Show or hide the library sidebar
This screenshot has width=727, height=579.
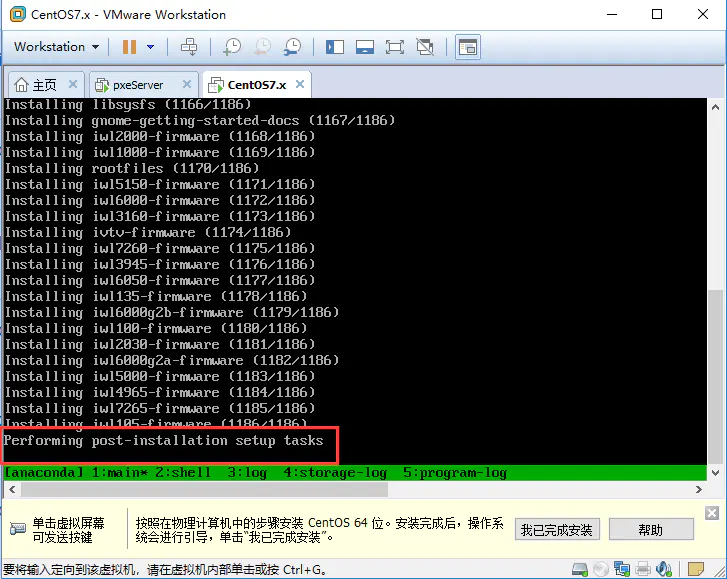(x=335, y=47)
